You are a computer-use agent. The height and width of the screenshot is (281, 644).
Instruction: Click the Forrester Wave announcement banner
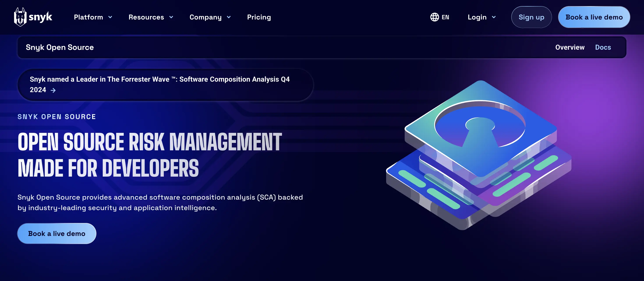point(165,84)
